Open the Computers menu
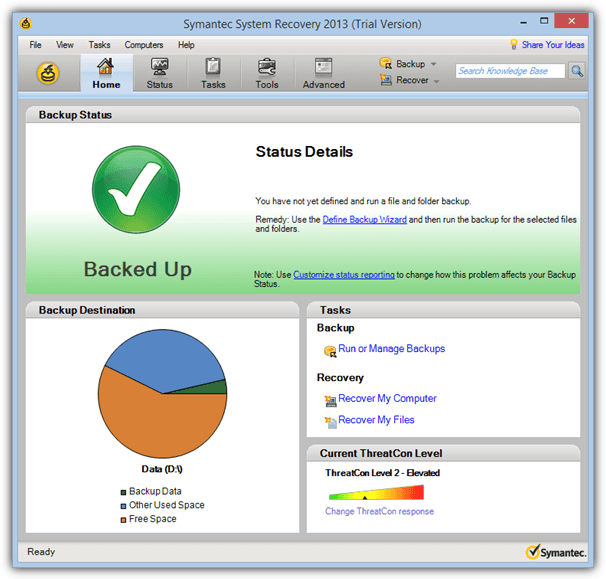Screen dimensions: 606x579 [x=144, y=45]
